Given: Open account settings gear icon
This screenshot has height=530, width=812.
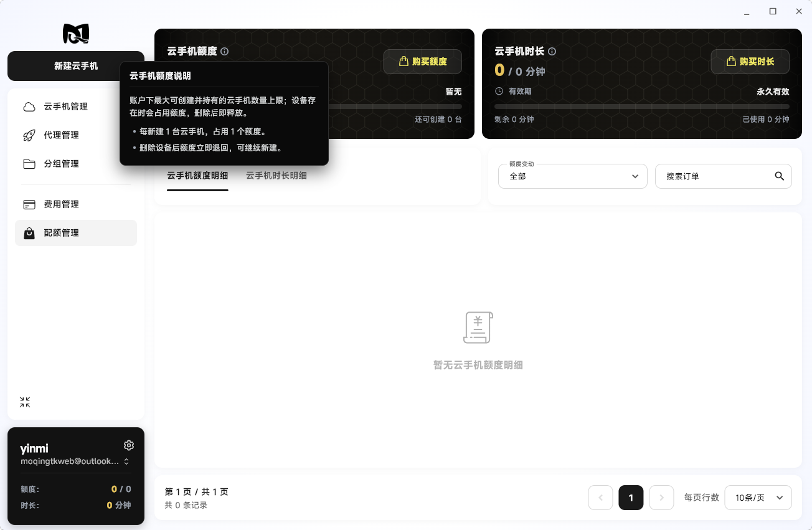Looking at the screenshot, I should point(129,445).
